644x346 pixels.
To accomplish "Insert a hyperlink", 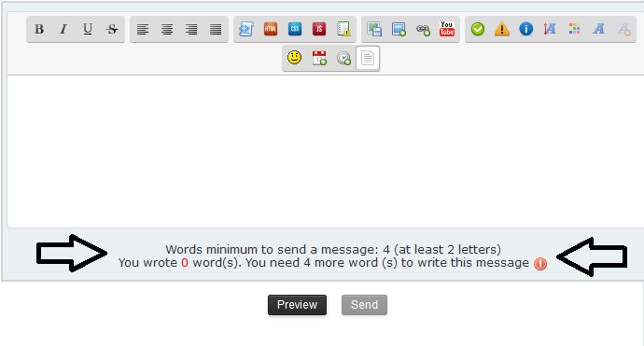I will (x=423, y=29).
